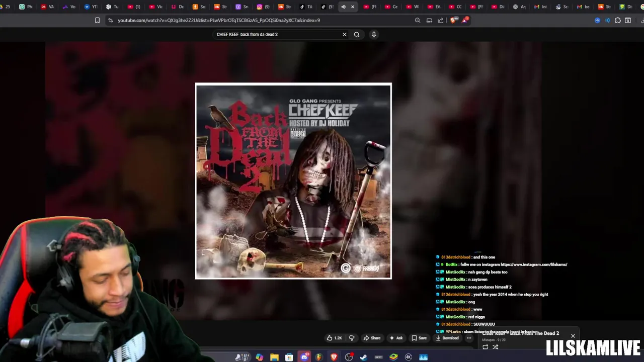The width and height of the screenshot is (644, 362).
Task: Switch to the Gmail 'Ini' tab
Action: point(541,7)
